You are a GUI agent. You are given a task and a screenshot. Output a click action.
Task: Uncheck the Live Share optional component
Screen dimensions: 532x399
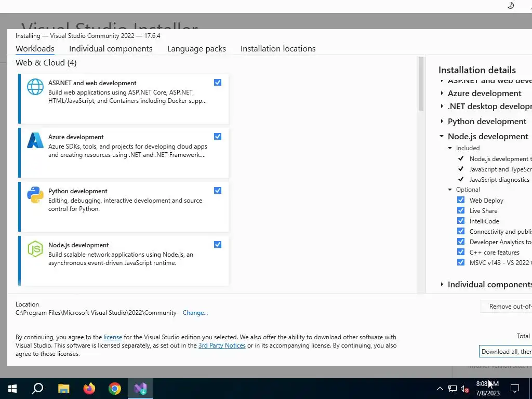click(x=461, y=210)
